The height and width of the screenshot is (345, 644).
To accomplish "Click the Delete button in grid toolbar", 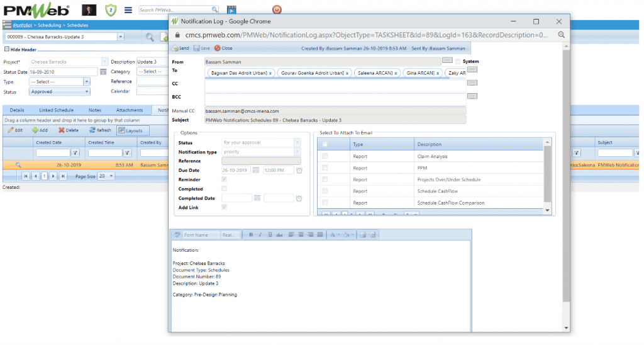I will tap(68, 130).
